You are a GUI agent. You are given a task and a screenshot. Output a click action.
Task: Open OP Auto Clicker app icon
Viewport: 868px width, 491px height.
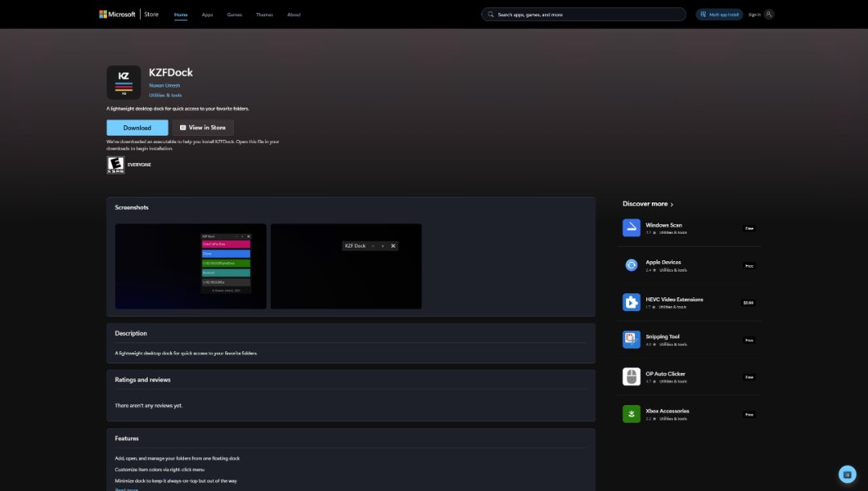(x=631, y=376)
